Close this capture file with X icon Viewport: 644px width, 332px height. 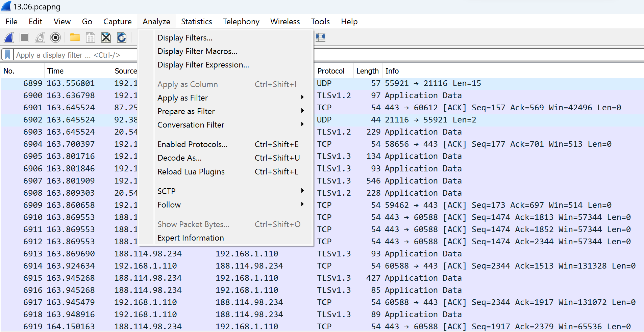(106, 37)
